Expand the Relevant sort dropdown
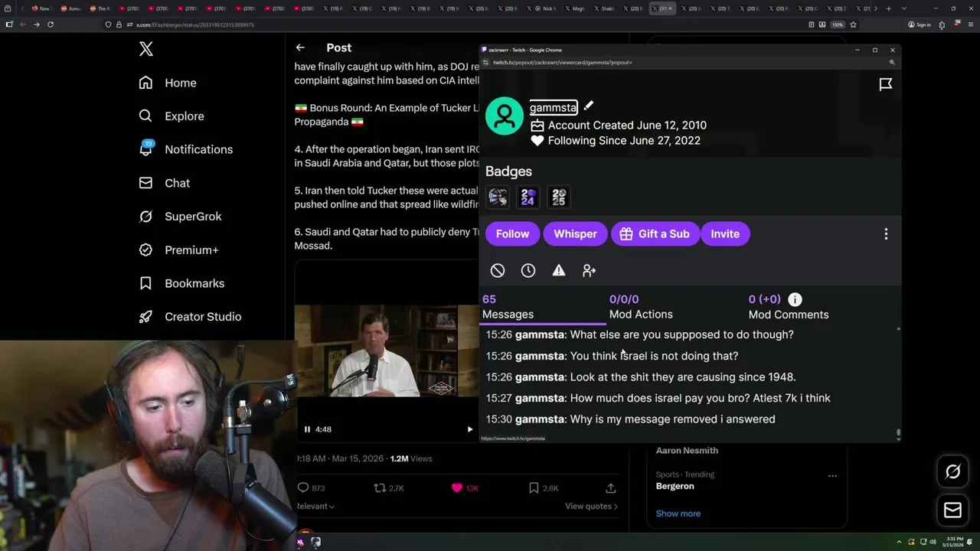 point(315,506)
